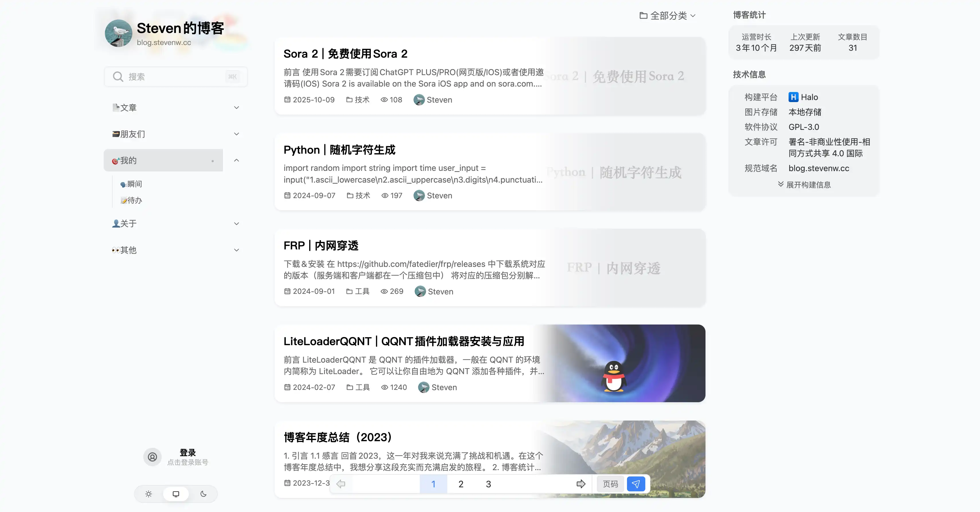This screenshot has width=980, height=512.
Task: Open post Python｜随机字符生成
Action: click(x=339, y=150)
